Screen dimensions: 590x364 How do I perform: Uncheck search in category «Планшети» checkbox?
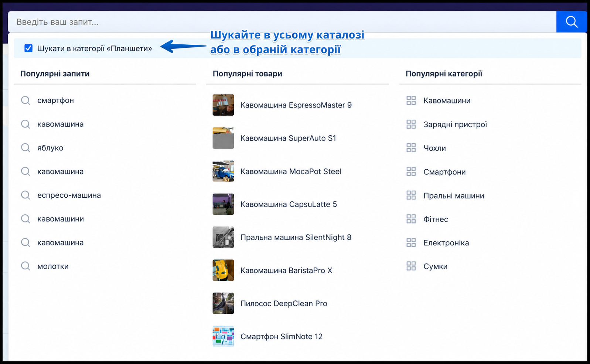pos(28,48)
